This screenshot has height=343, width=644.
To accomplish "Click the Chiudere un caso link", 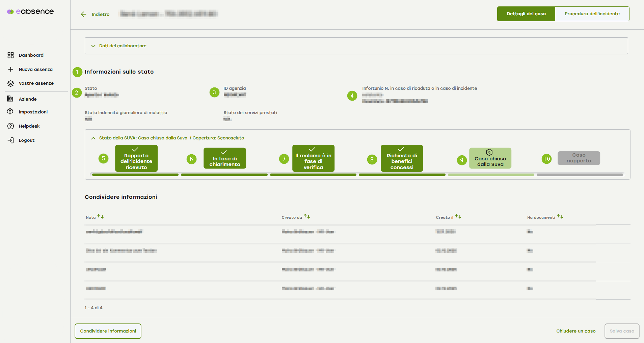I will [x=576, y=331].
